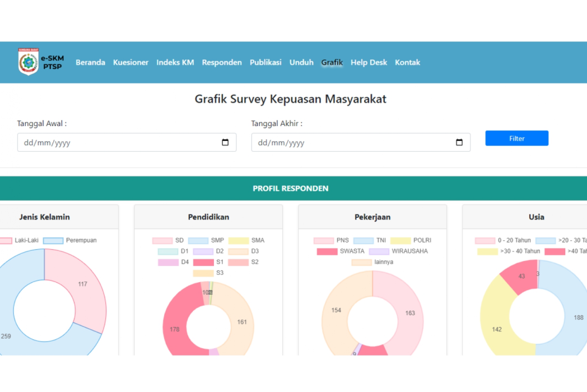
Task: Toggle POLRI legend swatch
Action: pos(400,240)
